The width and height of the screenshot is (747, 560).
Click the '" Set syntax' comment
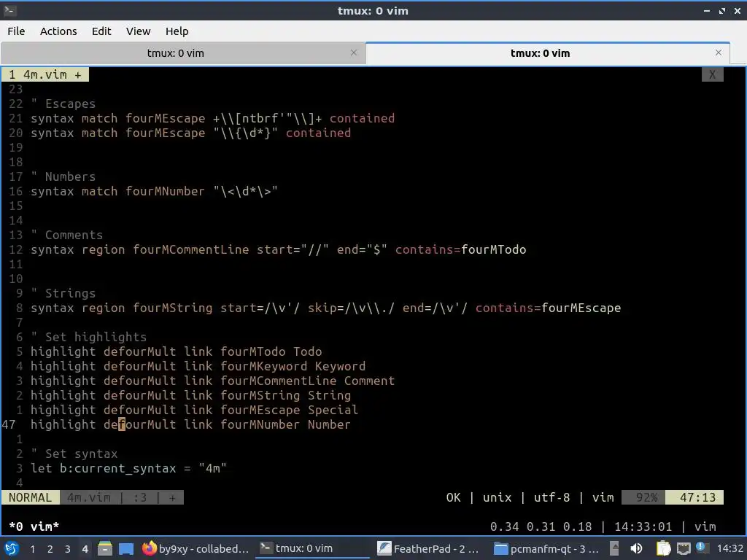74,454
